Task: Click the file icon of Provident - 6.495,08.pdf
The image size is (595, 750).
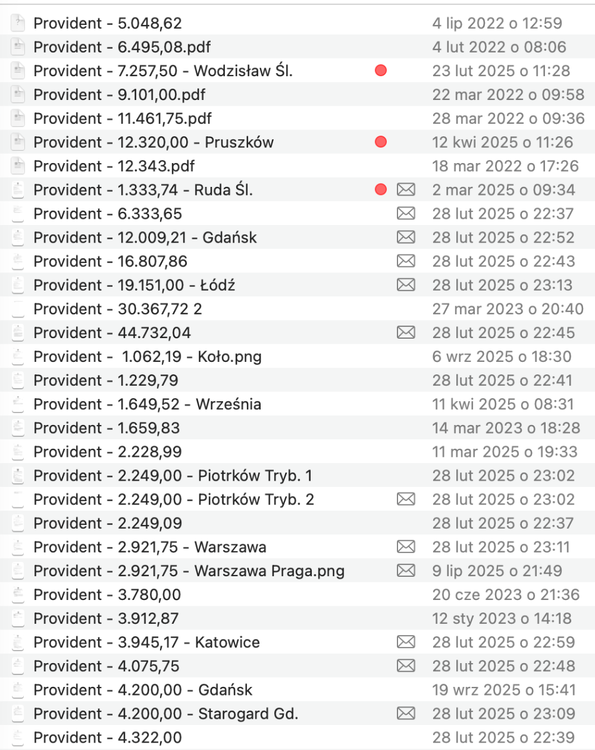Action: (x=18, y=47)
